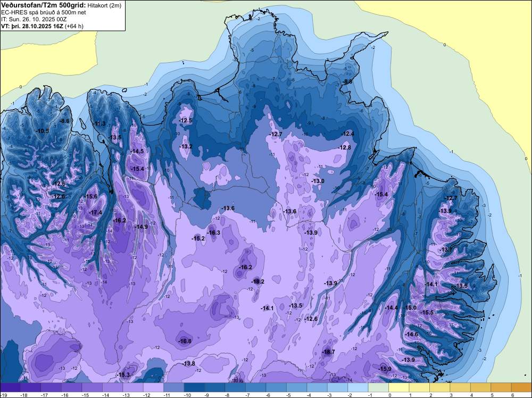Click the -13.5 value next to -13.2
Image resolution: width=532 pixels, height=398 pixels.
115,137
